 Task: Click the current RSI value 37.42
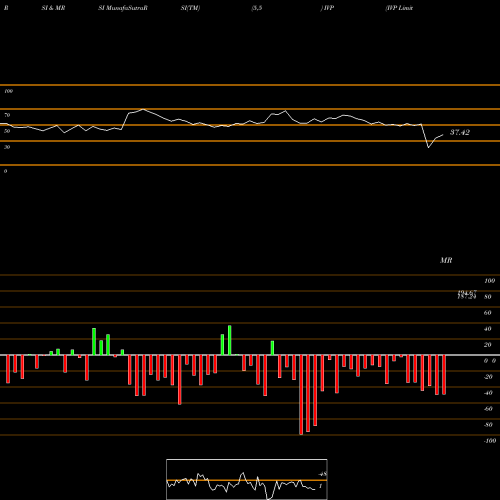tap(460, 132)
